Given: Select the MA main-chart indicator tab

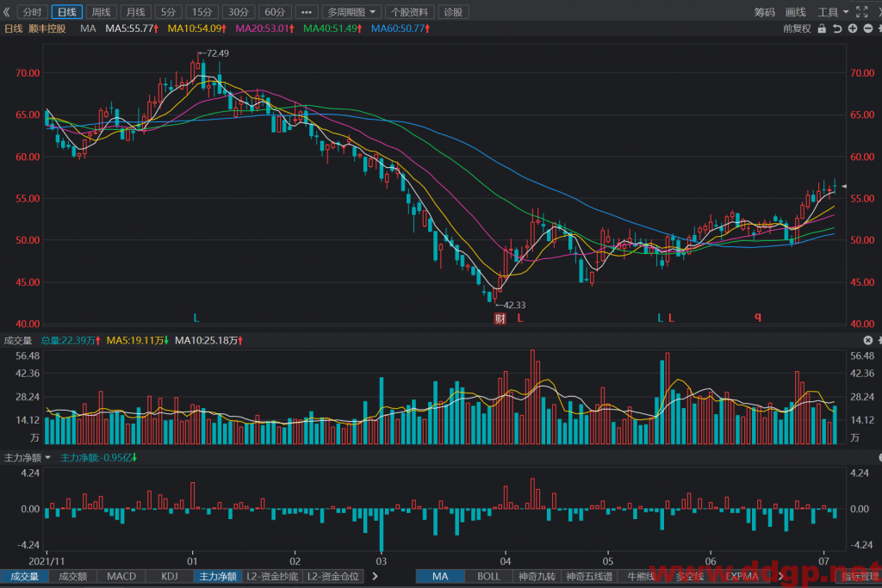Looking at the screenshot, I should tap(440, 576).
